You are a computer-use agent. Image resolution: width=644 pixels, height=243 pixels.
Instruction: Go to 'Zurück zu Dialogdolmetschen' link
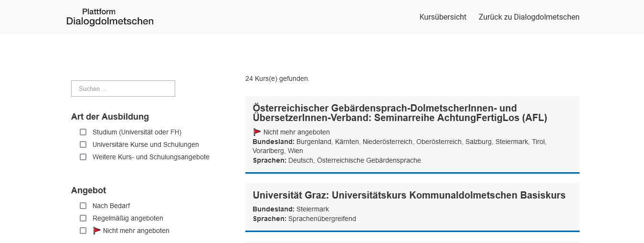[x=529, y=17]
